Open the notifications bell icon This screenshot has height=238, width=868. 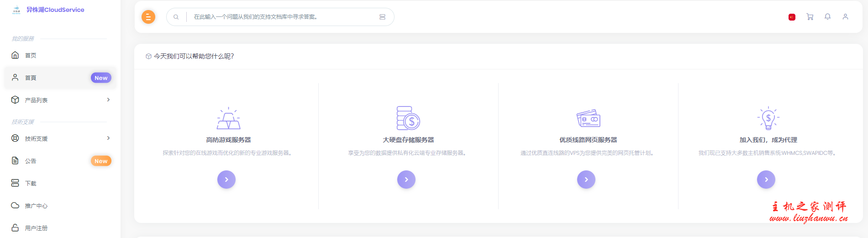pos(827,17)
